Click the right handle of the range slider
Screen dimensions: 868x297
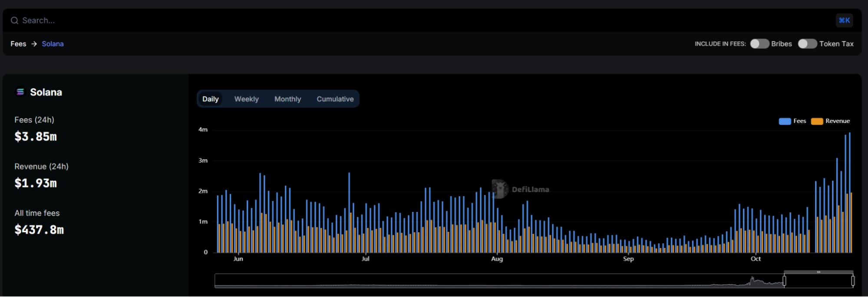pos(853,281)
